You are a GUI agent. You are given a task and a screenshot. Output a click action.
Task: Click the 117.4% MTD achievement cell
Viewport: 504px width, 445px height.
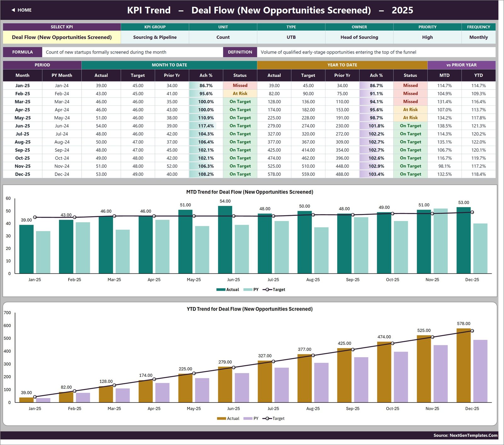(206, 126)
